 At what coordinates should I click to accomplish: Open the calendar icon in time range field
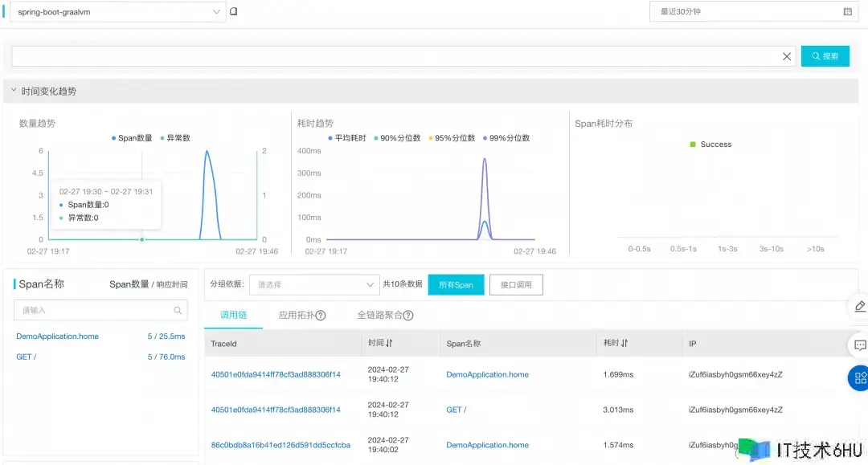pos(847,12)
